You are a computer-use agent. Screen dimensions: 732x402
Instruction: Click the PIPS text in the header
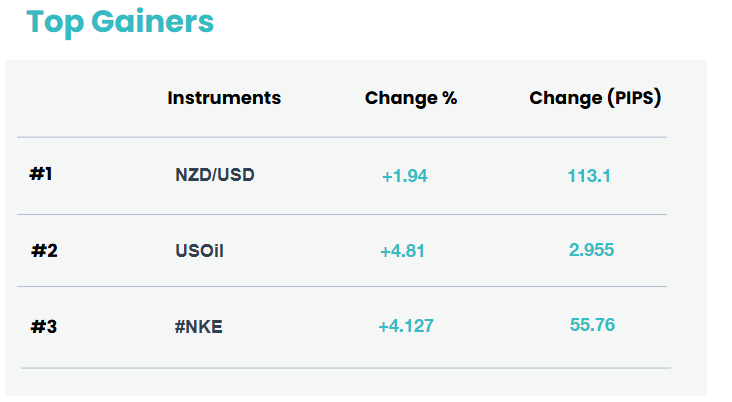click(635, 98)
